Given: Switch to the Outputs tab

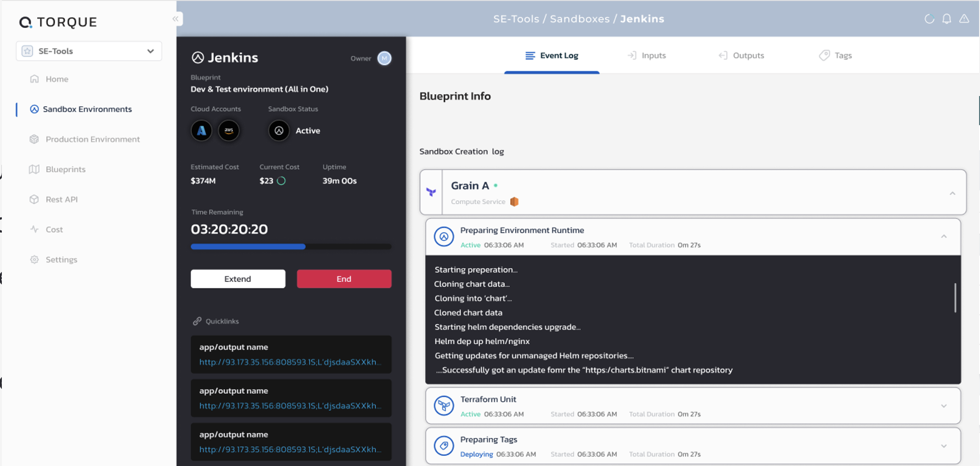Looking at the screenshot, I should coord(741,56).
